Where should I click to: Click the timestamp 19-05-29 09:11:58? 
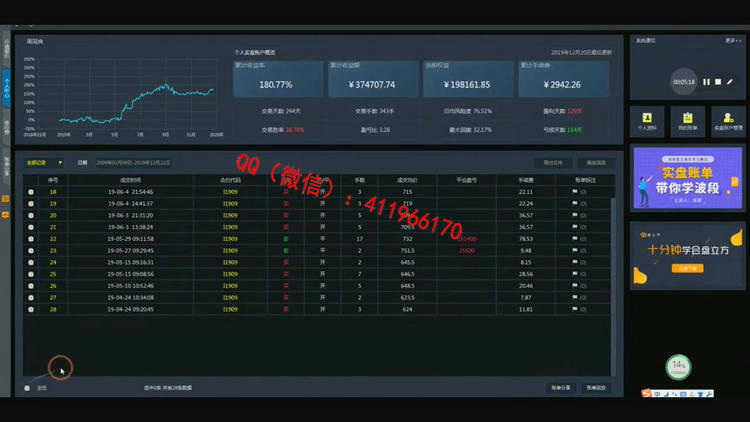point(131,239)
